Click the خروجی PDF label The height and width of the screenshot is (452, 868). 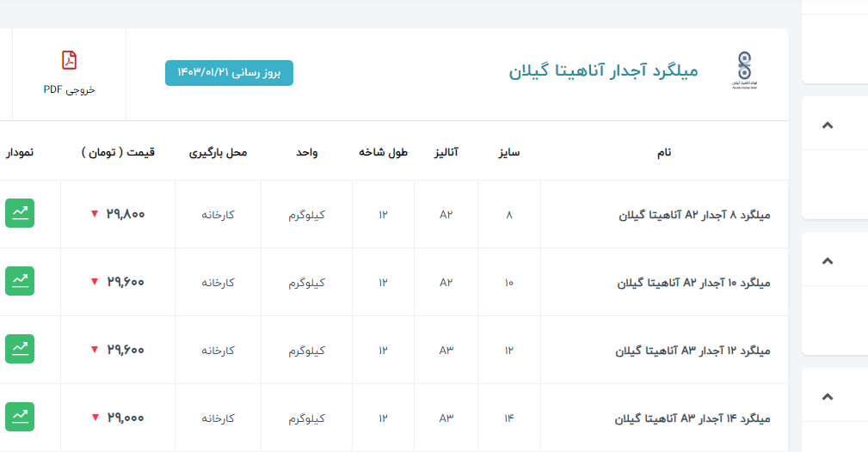(x=69, y=89)
